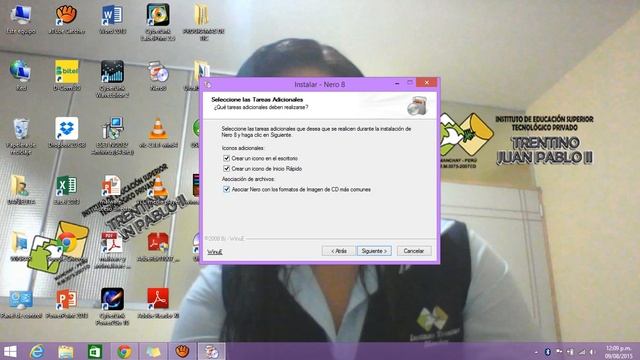Open File Explorer from taskbar
Image resolution: width=640 pixels, height=360 pixels.
[x=65, y=351]
